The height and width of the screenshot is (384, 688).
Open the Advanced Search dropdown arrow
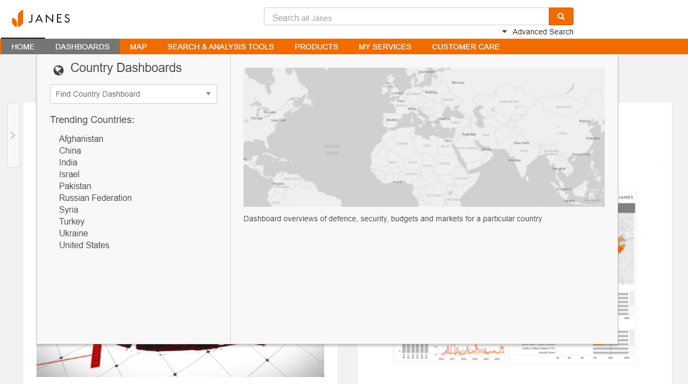pyautogui.click(x=504, y=32)
